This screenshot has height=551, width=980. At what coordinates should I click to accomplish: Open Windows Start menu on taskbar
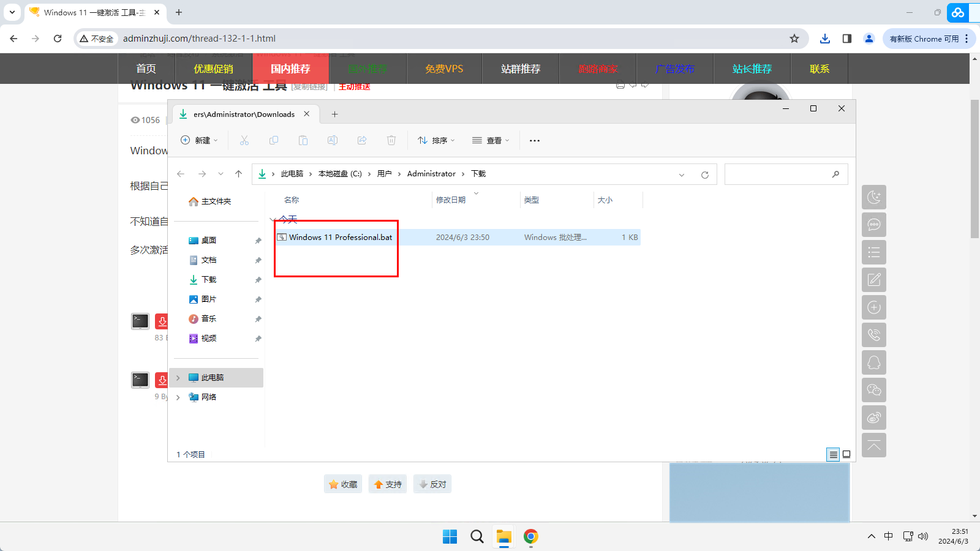[x=450, y=537]
